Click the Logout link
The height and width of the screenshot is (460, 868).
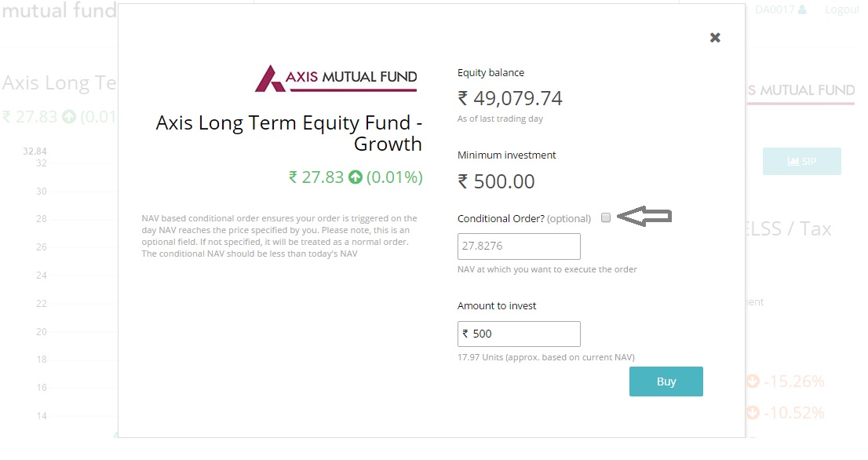(x=841, y=10)
